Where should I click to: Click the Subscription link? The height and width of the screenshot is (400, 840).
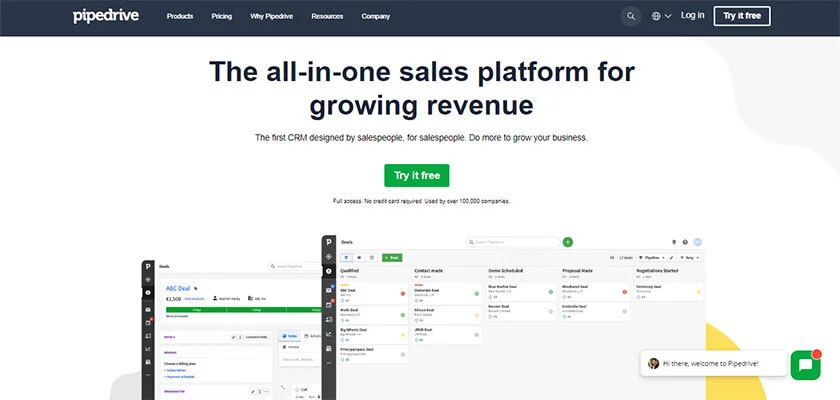(176, 370)
